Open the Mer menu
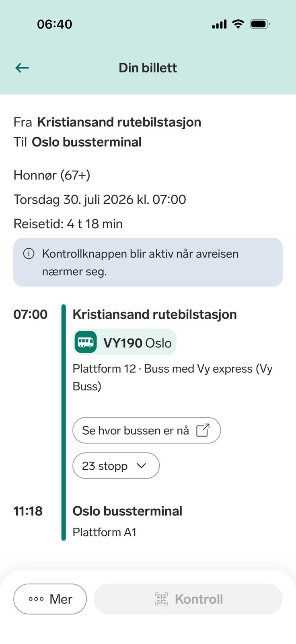Image resolution: width=296 pixels, height=644 pixels. tap(50, 599)
